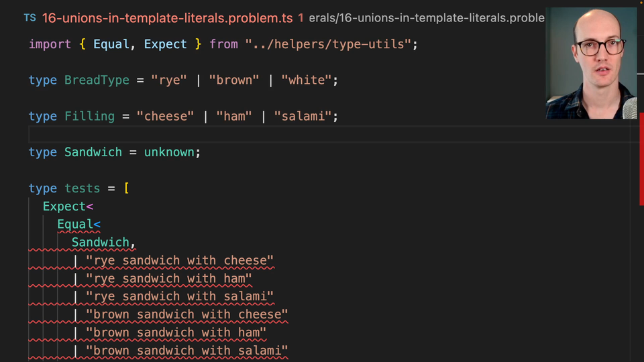Image resolution: width=644 pixels, height=362 pixels.
Task: Open the file path breadcrumb
Action: (x=427, y=18)
